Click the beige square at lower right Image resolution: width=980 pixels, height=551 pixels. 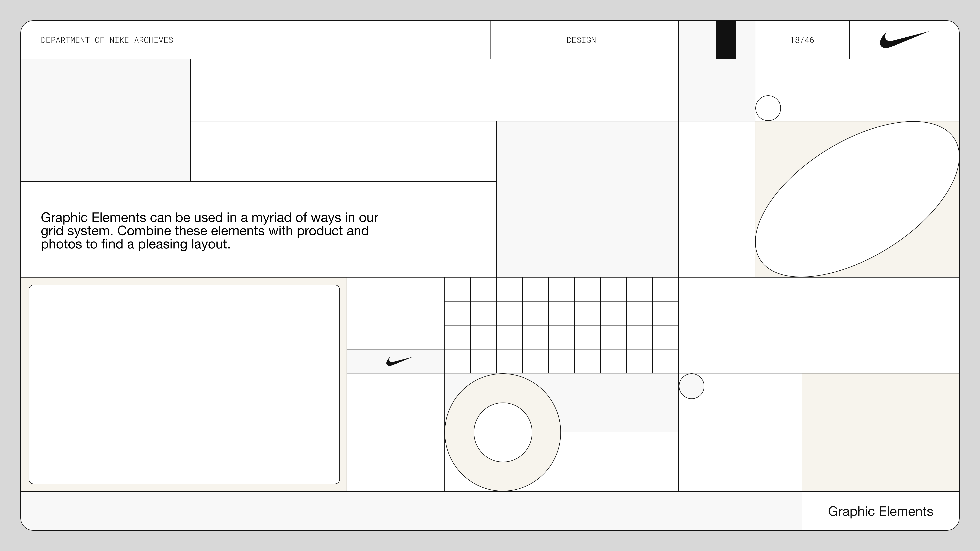(880, 432)
